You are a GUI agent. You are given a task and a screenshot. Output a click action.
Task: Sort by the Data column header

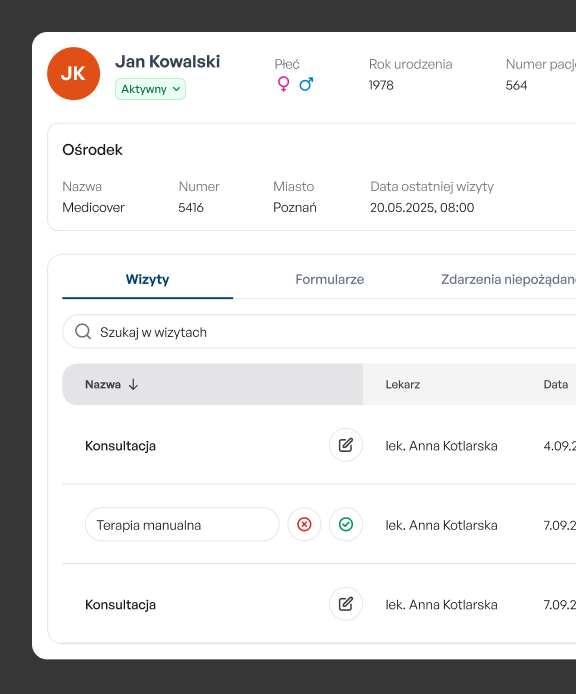(556, 384)
